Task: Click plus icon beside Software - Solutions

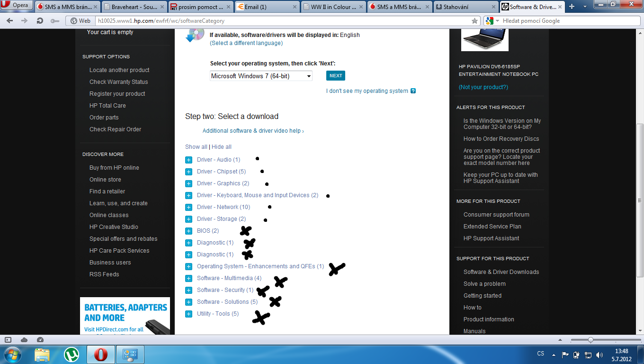Action: click(x=188, y=302)
